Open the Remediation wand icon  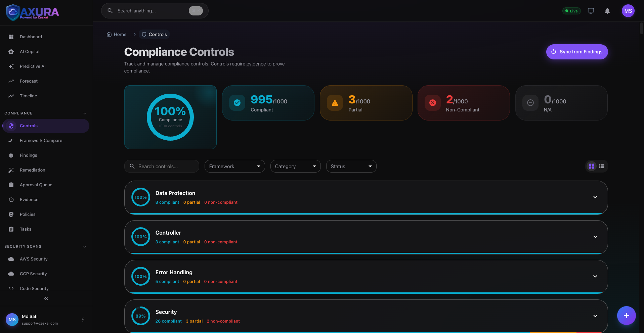click(x=11, y=170)
